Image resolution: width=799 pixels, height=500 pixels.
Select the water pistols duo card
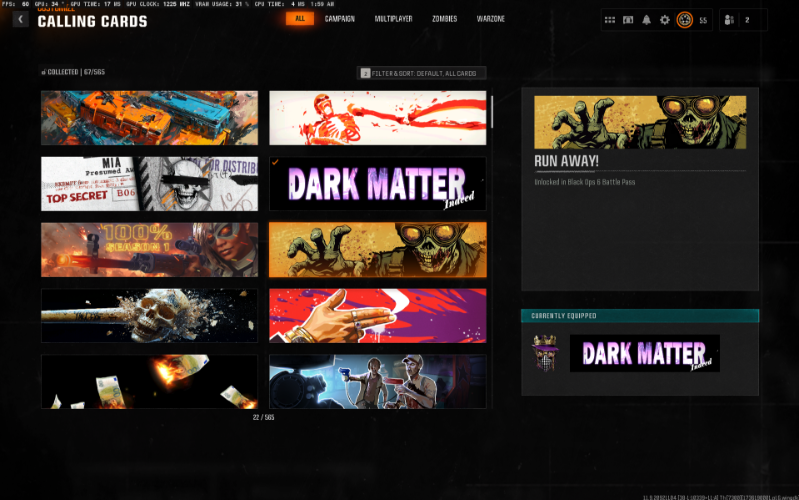coord(378,381)
